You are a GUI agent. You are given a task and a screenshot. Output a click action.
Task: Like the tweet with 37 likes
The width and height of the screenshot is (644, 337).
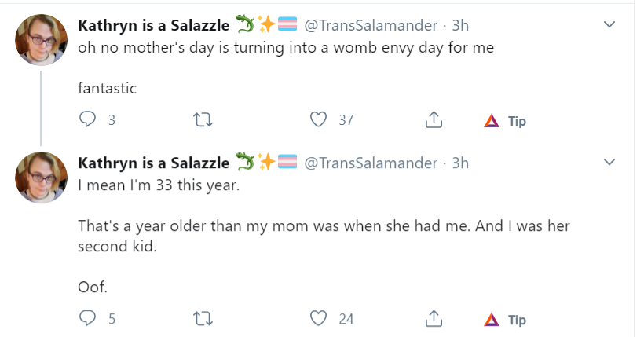[318, 119]
